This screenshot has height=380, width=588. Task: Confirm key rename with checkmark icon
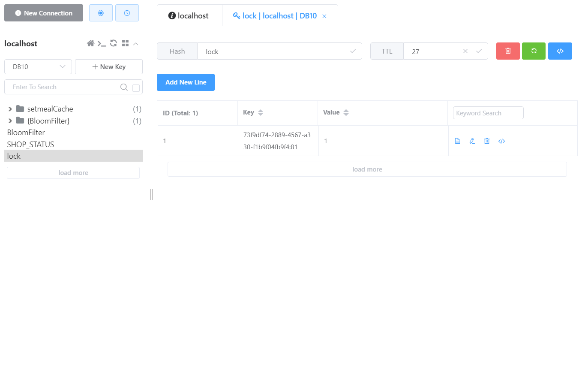click(353, 51)
